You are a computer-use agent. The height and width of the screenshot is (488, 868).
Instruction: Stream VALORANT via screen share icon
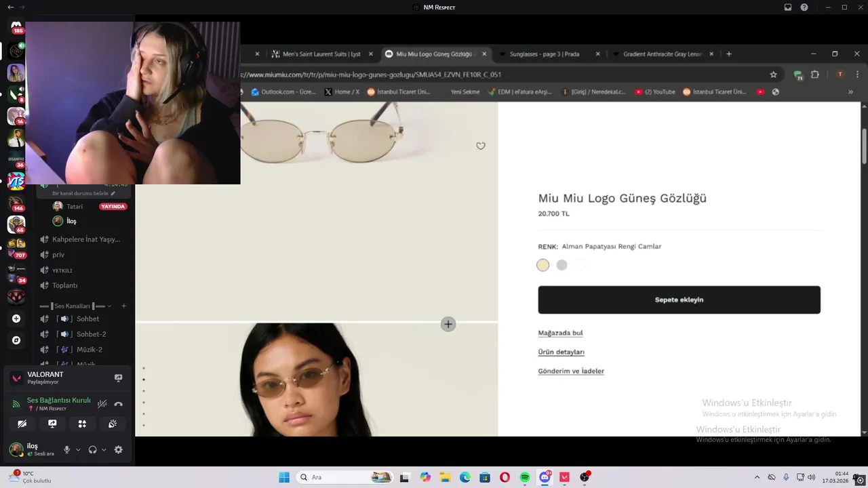(x=119, y=378)
